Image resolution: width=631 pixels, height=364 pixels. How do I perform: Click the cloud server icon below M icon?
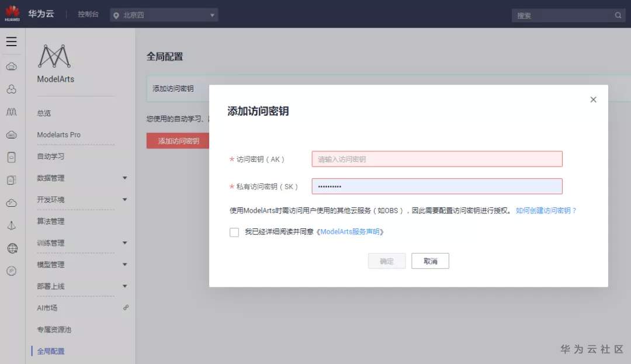(x=12, y=135)
